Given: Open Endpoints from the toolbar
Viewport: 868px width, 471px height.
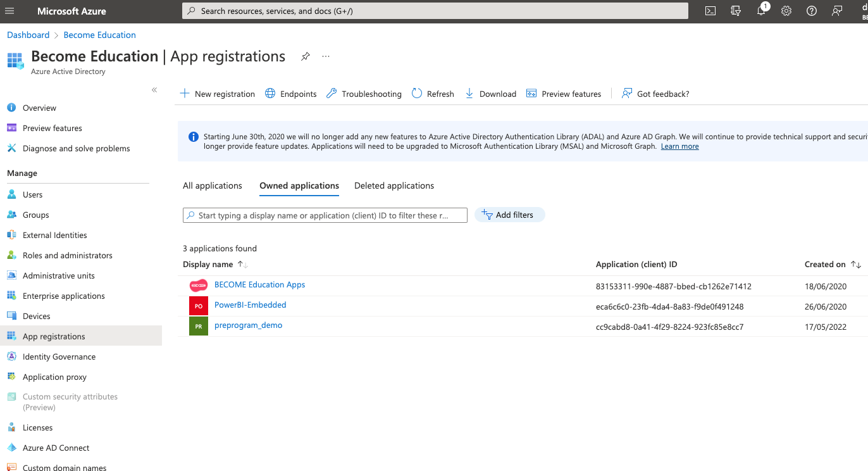Looking at the screenshot, I should [x=290, y=94].
